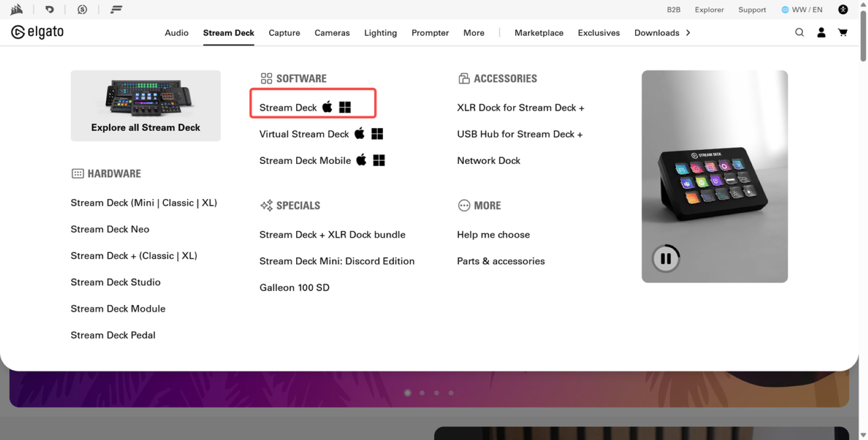Open the More navigation menu

pyautogui.click(x=474, y=33)
